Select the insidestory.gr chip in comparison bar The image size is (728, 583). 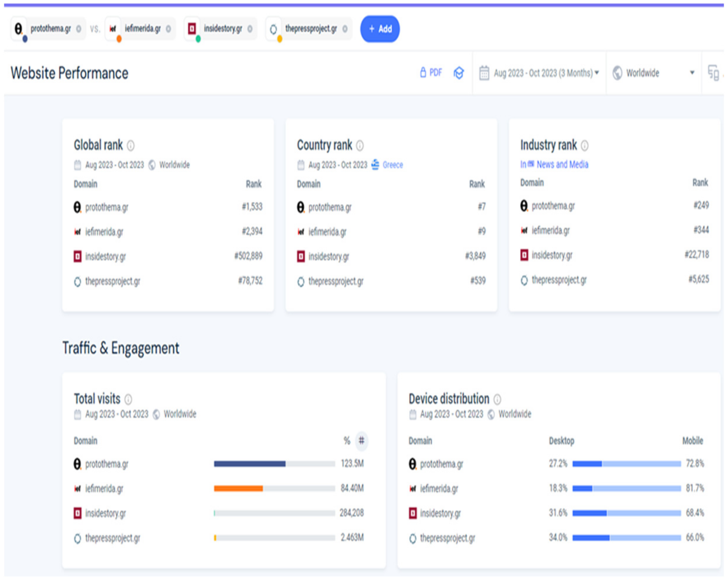point(223,29)
